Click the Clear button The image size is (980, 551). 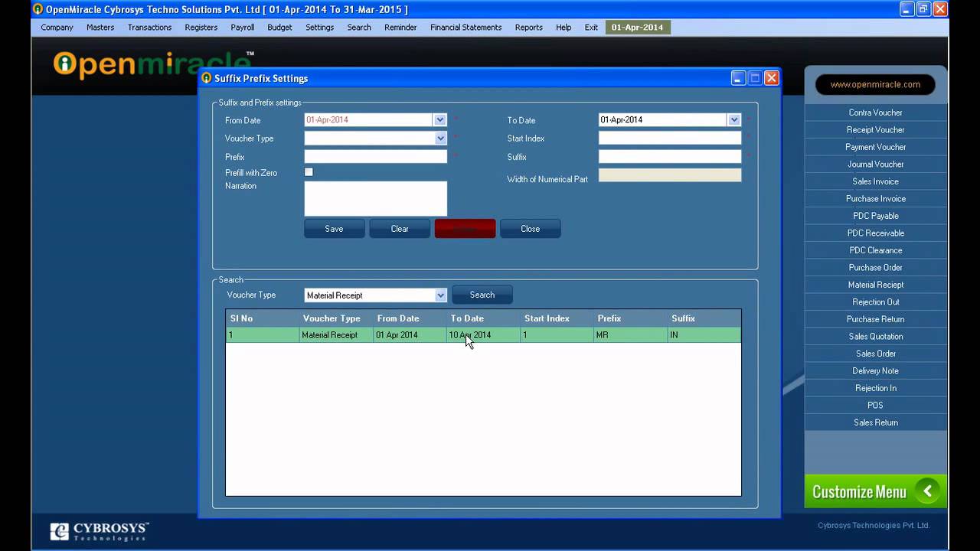coord(400,229)
